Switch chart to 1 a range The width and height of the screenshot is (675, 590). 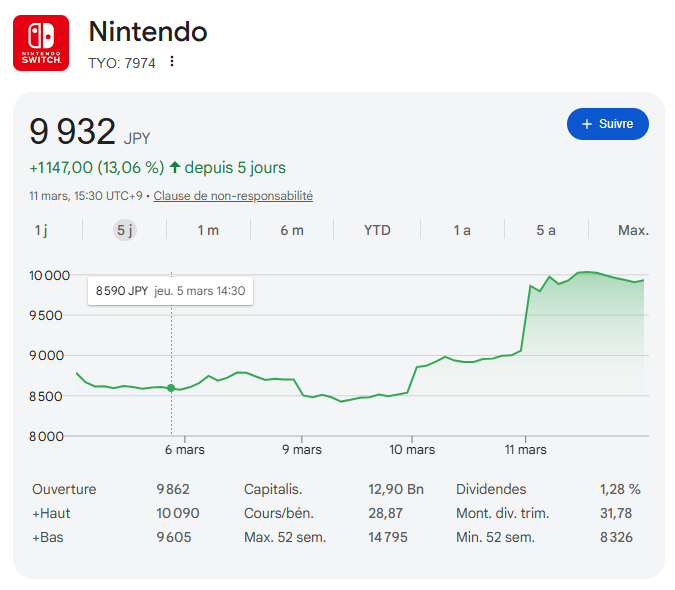coord(462,230)
